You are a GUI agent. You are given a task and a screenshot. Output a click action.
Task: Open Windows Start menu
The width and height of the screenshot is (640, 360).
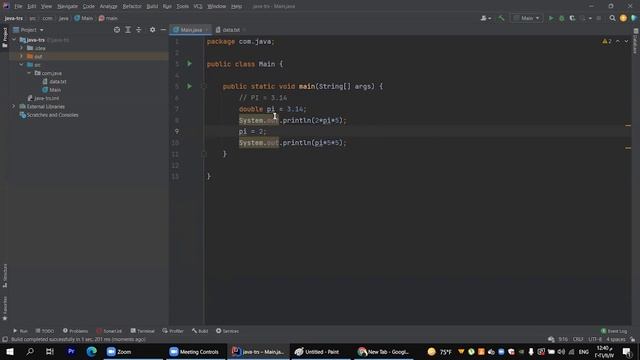click(x=10, y=351)
